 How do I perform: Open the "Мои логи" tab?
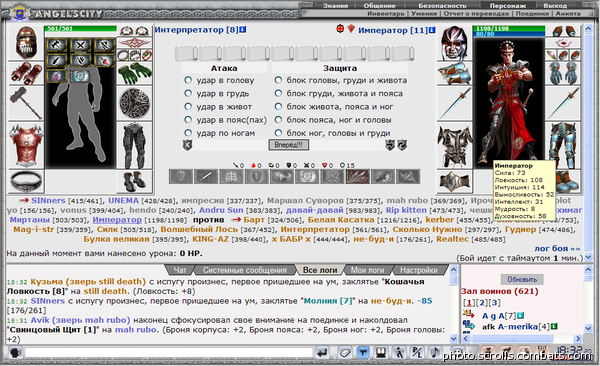tap(367, 270)
